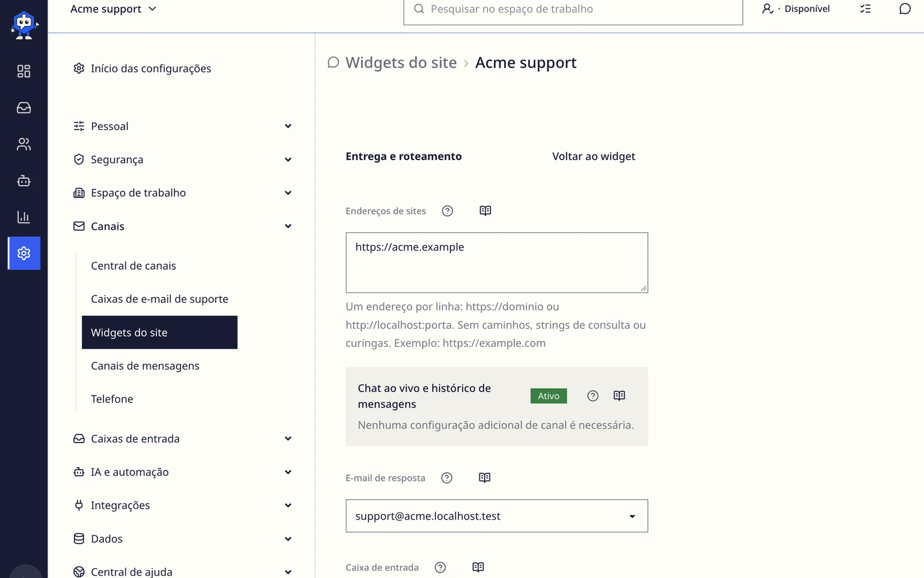Click Voltar ao widget link

click(594, 157)
